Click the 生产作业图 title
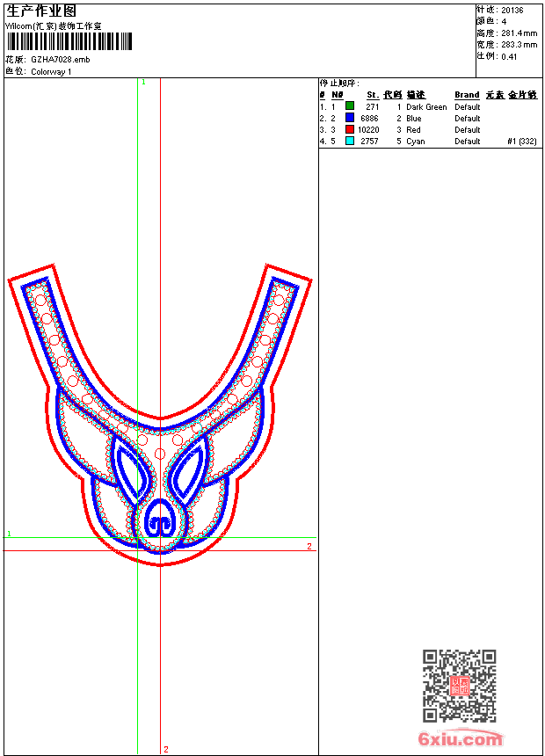Screen dimensions: 545x756 41,11
